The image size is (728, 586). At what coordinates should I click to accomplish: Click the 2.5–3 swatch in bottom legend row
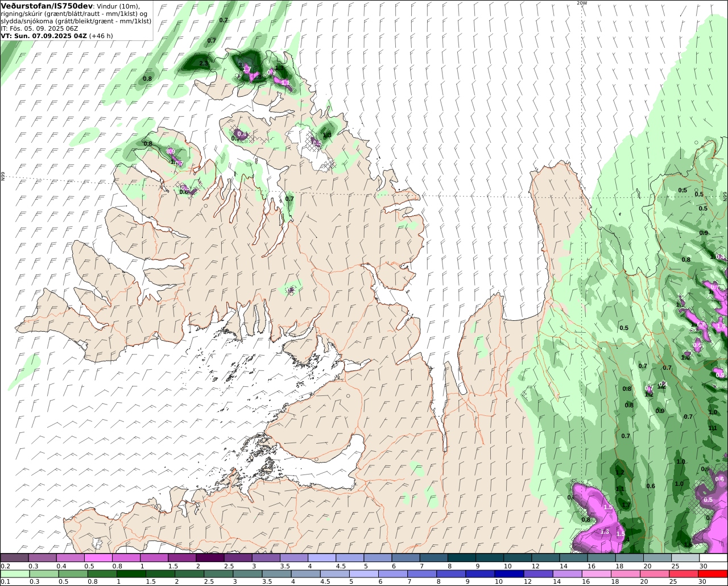218,574
